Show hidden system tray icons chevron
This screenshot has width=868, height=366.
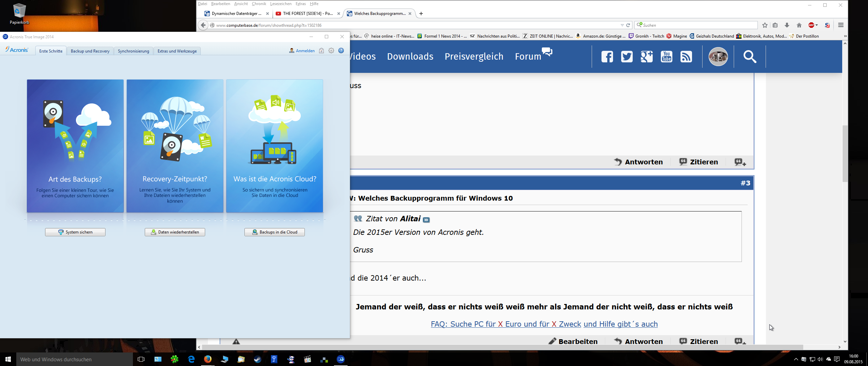coord(796,359)
